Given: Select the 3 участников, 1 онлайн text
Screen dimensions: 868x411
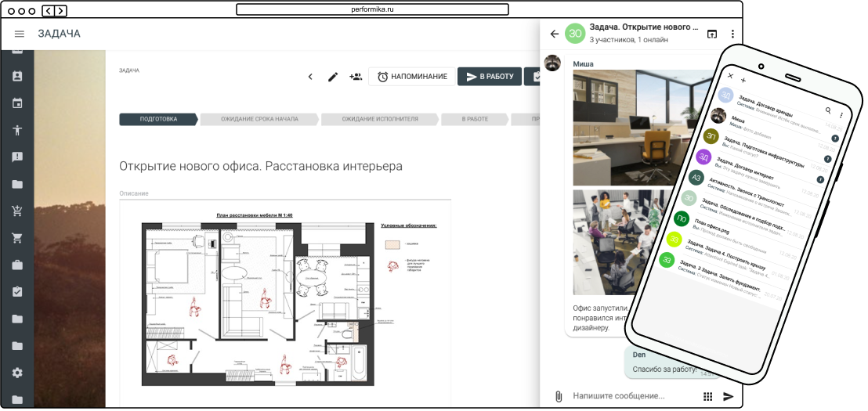Looking at the screenshot, I should [x=629, y=40].
